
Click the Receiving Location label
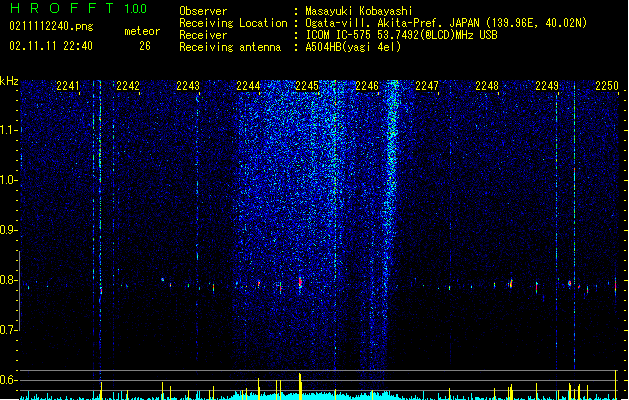tap(233, 23)
